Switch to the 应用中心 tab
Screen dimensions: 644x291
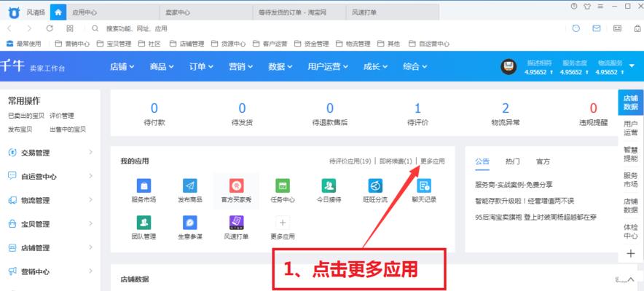[113, 12]
